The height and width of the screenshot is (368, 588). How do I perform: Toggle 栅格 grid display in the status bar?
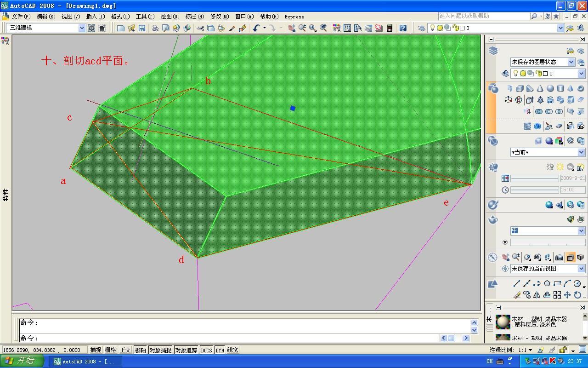(110, 350)
